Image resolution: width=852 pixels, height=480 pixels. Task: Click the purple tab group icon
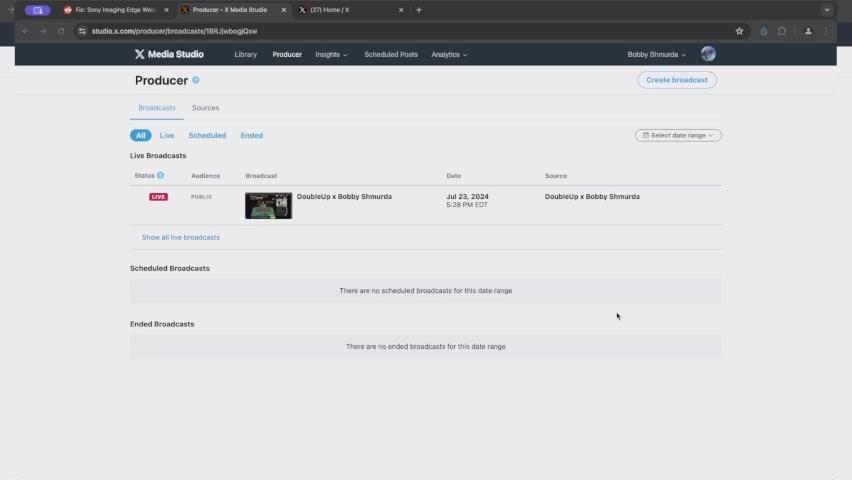pos(37,10)
